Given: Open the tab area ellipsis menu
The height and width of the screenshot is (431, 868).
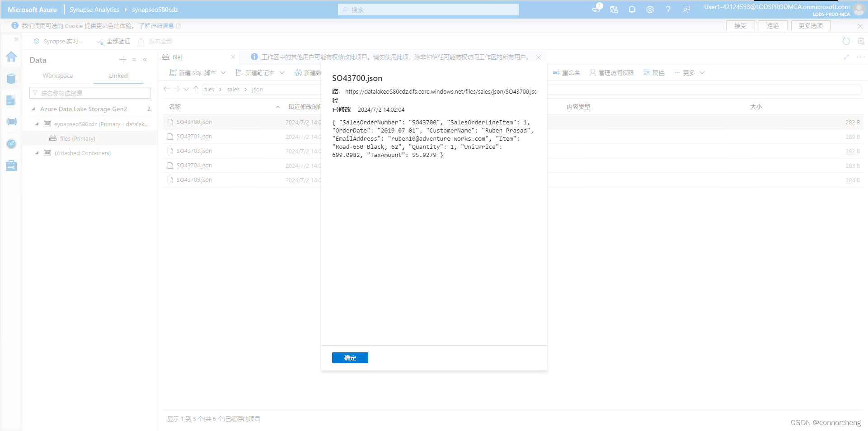Looking at the screenshot, I should 861,57.
